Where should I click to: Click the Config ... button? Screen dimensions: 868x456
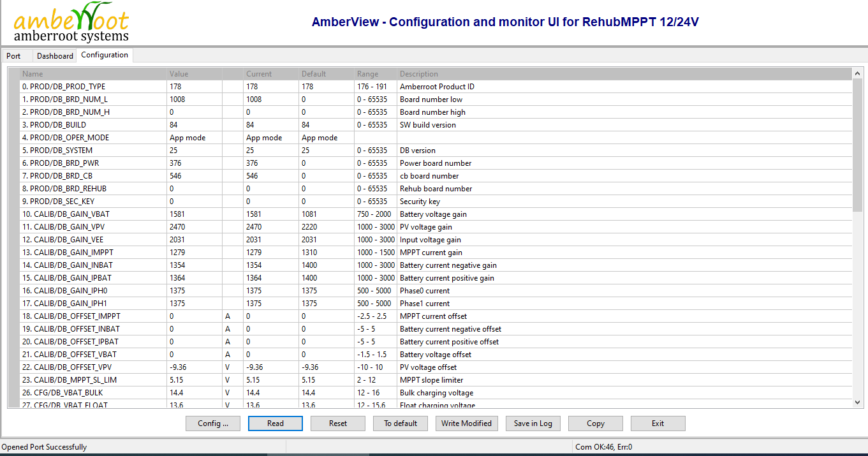213,423
